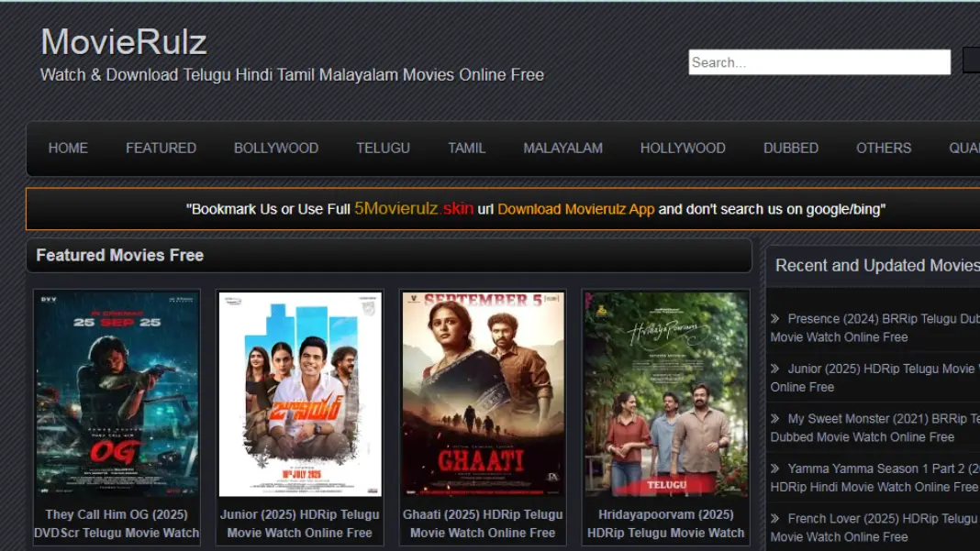
Task: Select the Ghaati movie poster thumbnail
Action: click(x=483, y=394)
